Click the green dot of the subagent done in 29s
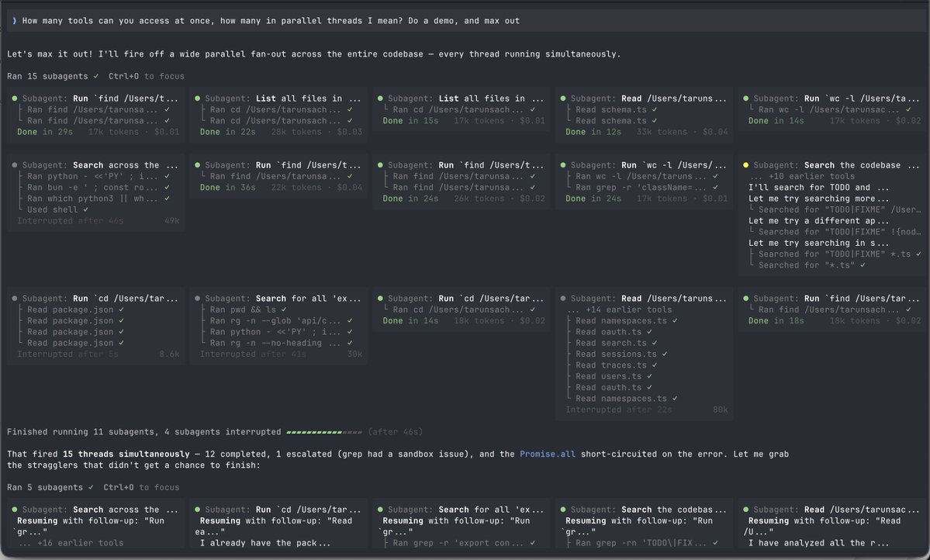930x560 pixels. coord(15,99)
